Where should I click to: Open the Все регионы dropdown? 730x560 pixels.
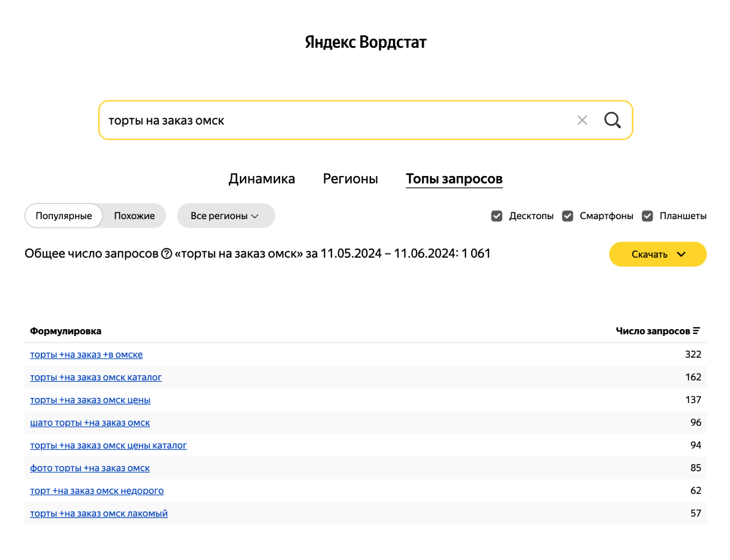(225, 216)
